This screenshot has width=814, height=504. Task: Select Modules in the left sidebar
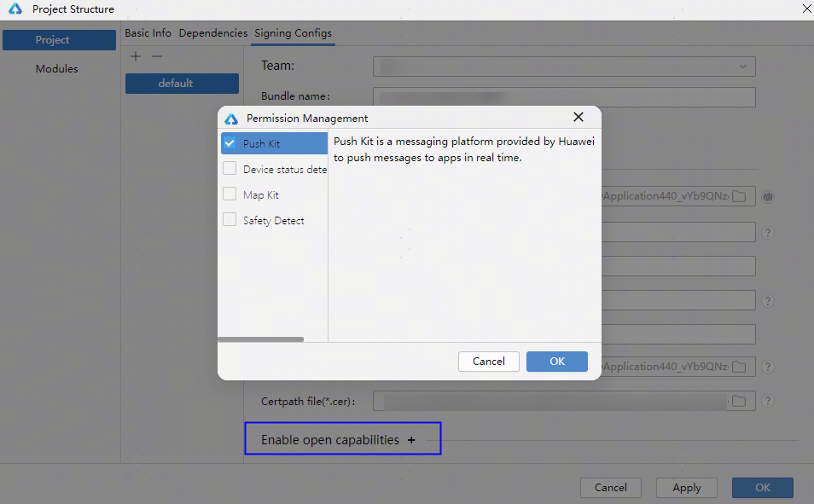coord(57,69)
